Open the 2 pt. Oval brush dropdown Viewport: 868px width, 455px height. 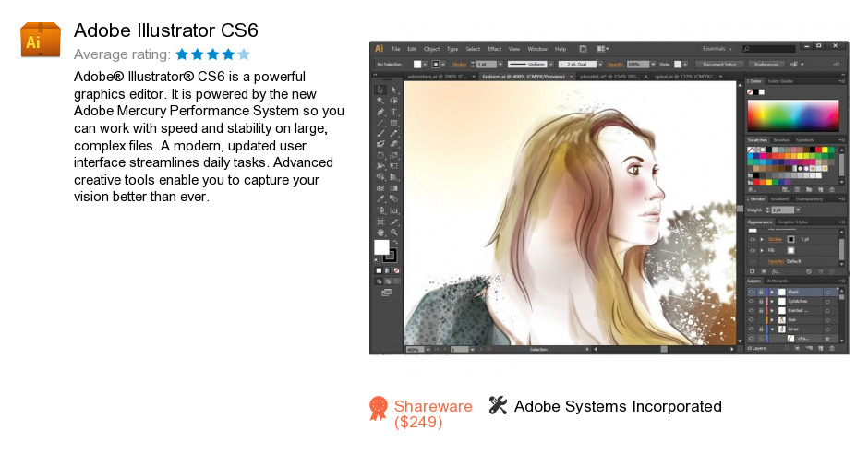(x=600, y=65)
